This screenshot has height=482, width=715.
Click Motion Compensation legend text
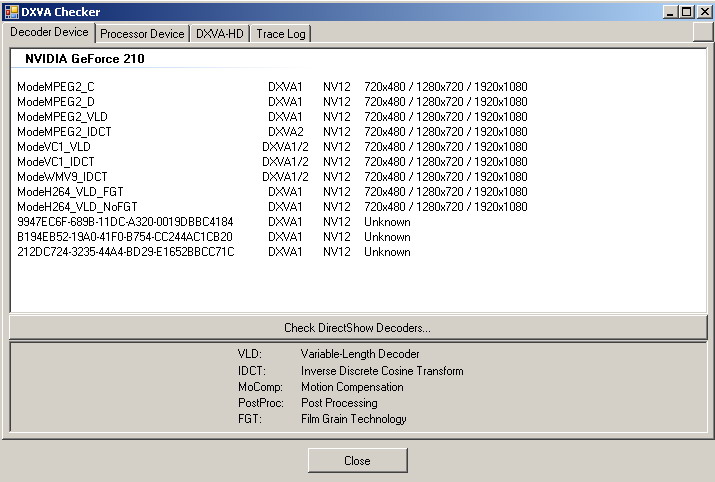(x=352, y=387)
